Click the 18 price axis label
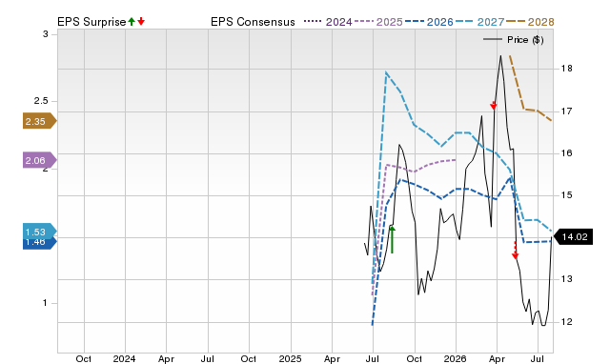This screenshot has width=610, height=364. click(567, 69)
